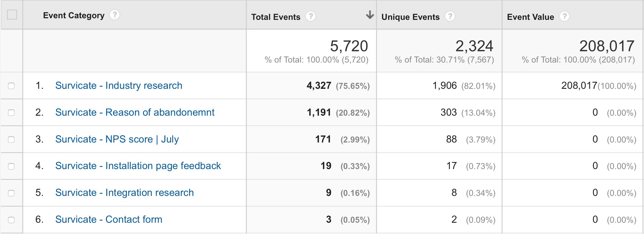Screen dimensions: 644x234
Task: Click the 303 unique events cell
Action: 449,112
